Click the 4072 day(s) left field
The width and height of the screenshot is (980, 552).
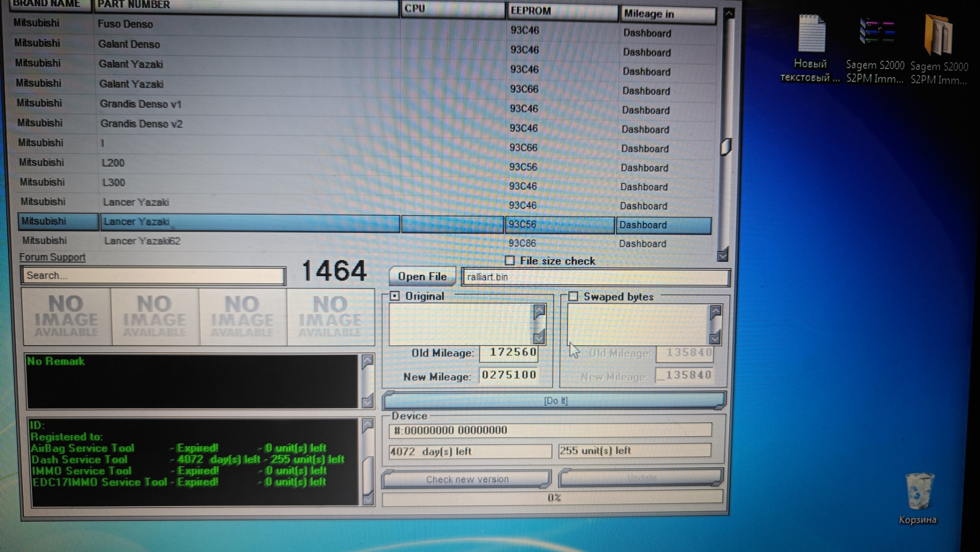click(x=470, y=451)
